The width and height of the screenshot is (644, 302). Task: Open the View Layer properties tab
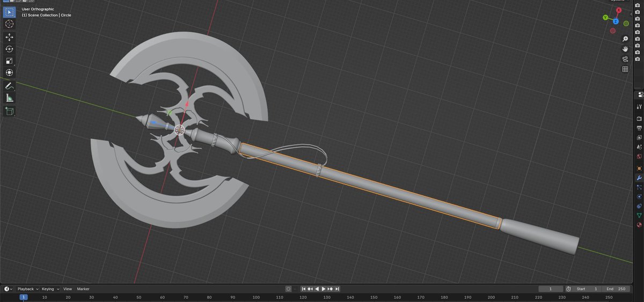pos(639,138)
